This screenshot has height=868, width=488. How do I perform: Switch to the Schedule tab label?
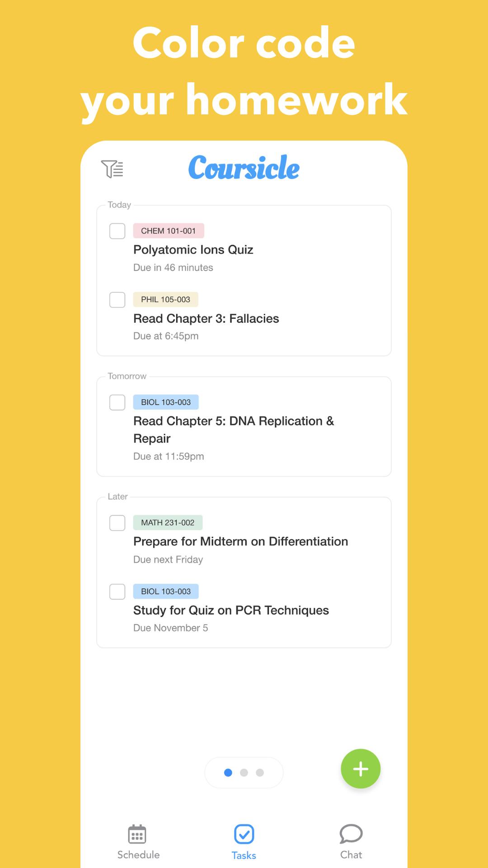coord(138,855)
